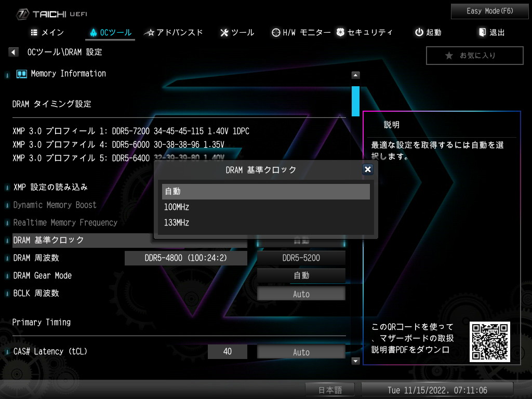This screenshot has width=532, height=399.
Task: Click XMP 3.0 プロフィール 1 DDR5-7200 line
Action: pos(131,131)
